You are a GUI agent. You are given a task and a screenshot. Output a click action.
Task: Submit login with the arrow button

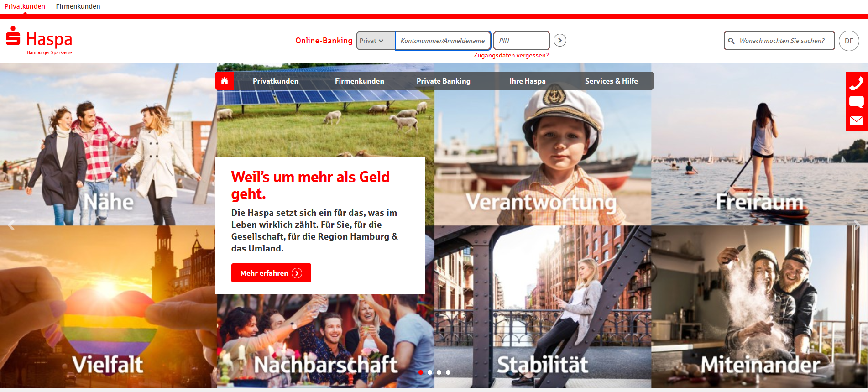(x=560, y=41)
